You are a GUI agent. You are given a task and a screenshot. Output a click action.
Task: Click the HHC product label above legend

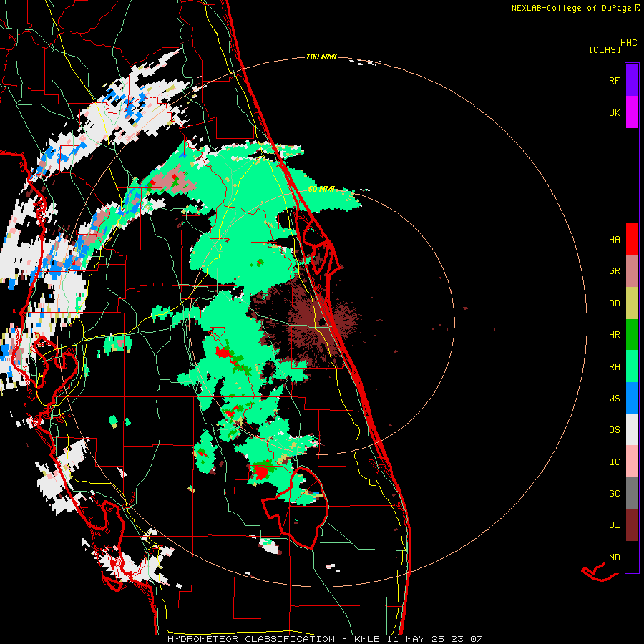[628, 43]
